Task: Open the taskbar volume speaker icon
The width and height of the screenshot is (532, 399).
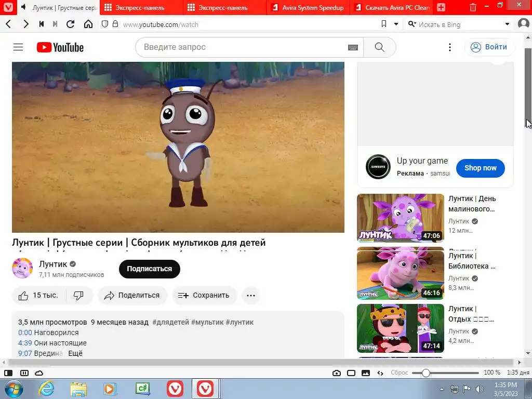Action: click(480, 389)
